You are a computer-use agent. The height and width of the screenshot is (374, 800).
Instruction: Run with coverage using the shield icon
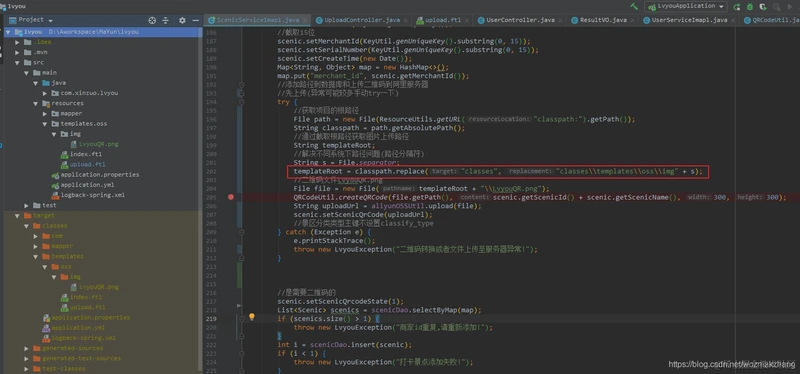pos(763,7)
